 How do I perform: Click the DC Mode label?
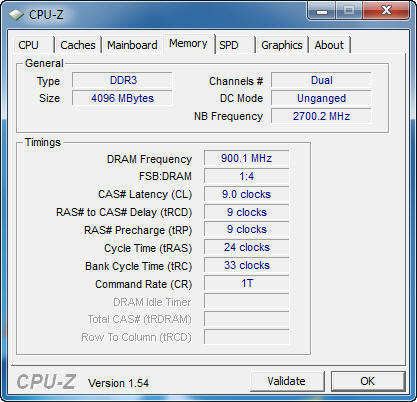click(241, 98)
